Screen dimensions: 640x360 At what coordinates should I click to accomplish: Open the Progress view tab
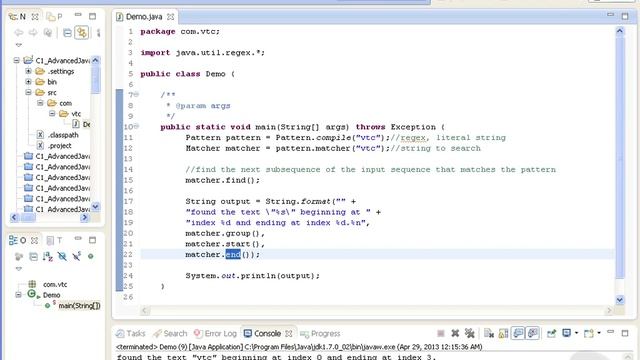(x=320, y=333)
